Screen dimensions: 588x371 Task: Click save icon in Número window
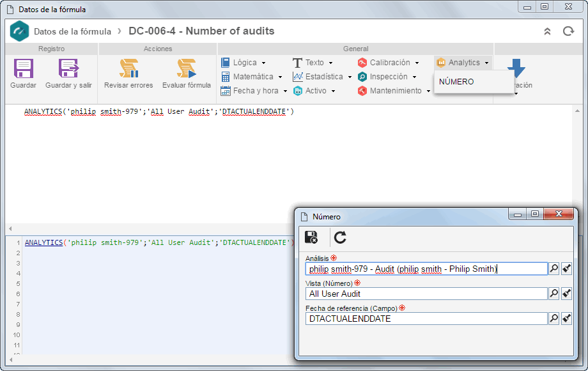point(311,237)
